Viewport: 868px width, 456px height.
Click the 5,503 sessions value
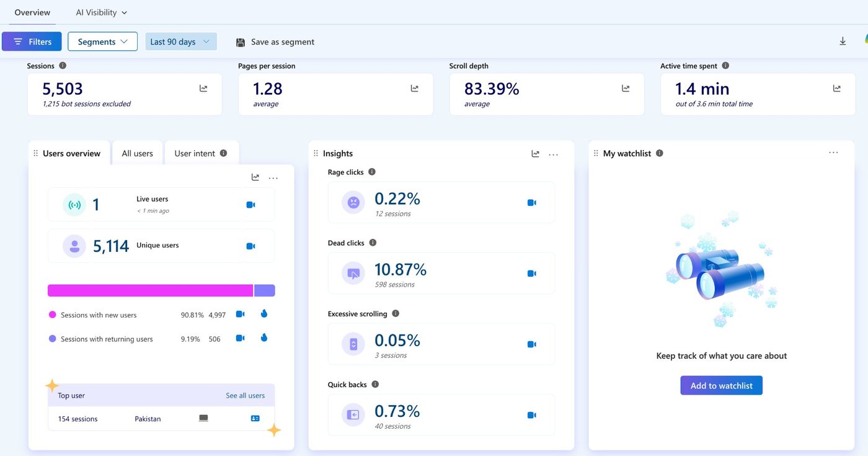(63, 89)
